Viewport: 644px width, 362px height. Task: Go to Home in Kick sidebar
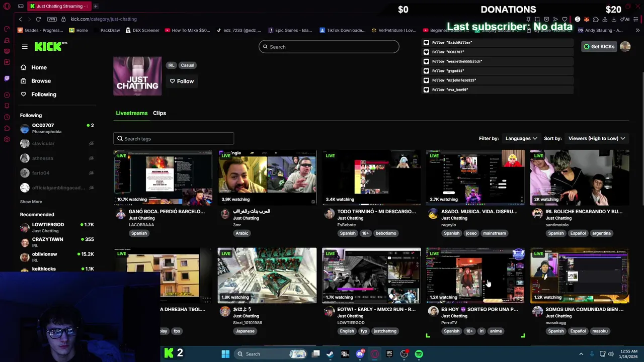pyautogui.click(x=33, y=67)
